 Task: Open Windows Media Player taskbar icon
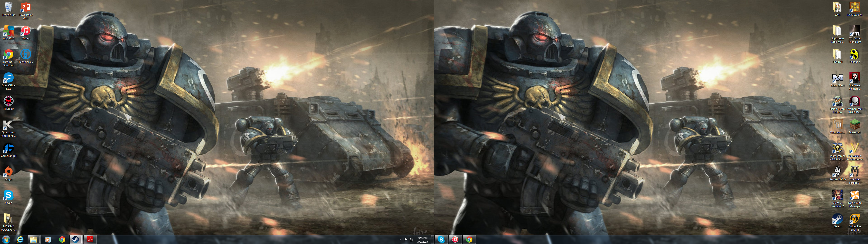pos(47,240)
